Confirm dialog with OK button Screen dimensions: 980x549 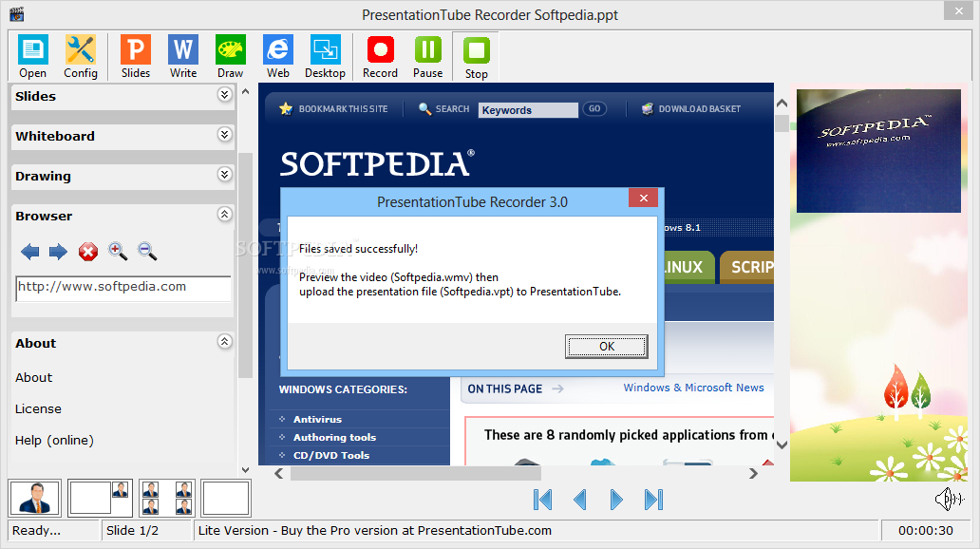606,347
